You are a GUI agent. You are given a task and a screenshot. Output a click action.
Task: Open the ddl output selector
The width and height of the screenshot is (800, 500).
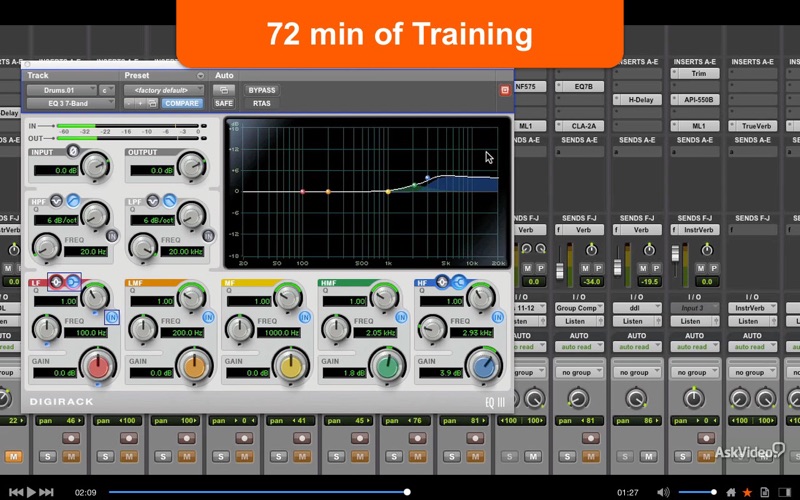point(637,308)
